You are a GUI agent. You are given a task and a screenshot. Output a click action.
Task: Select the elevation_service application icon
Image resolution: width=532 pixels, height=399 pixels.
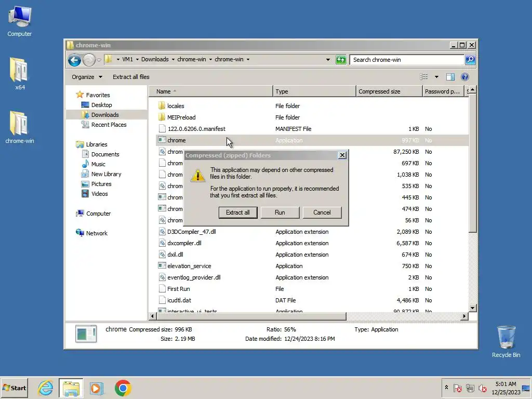162,266
